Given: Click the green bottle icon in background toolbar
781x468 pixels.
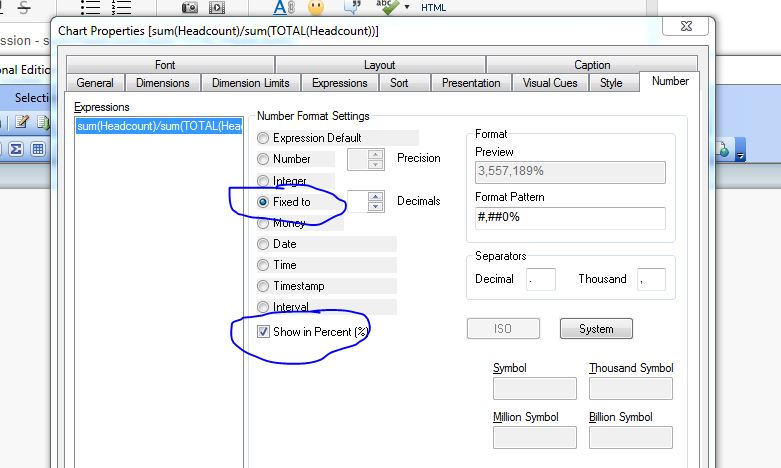Looking at the screenshot, I should [723, 149].
